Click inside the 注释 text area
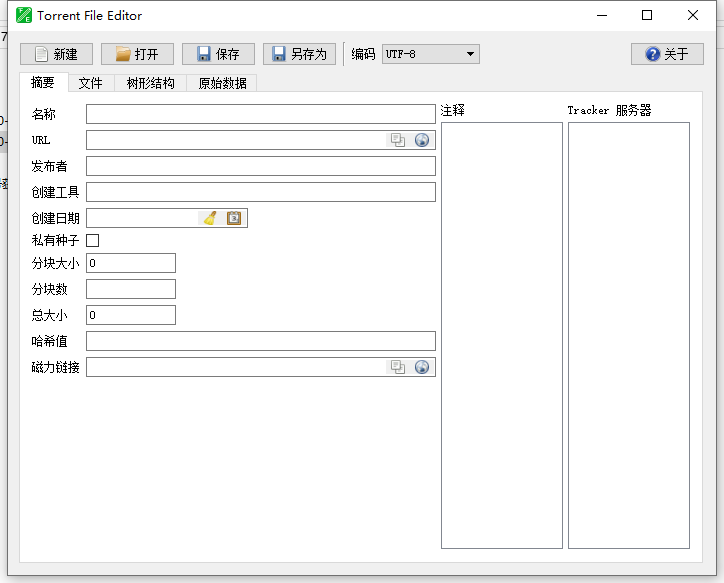Screen dimensions: 724x583 (x=502, y=336)
